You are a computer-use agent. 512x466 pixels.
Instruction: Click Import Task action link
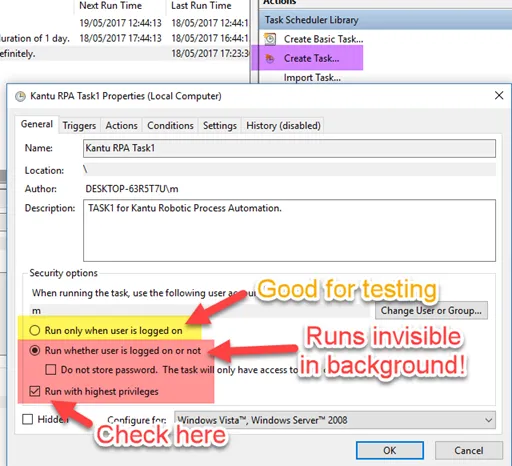312,78
